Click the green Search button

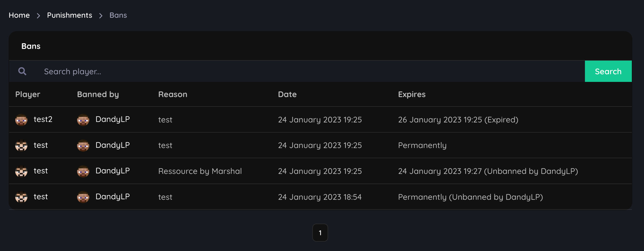(x=608, y=71)
